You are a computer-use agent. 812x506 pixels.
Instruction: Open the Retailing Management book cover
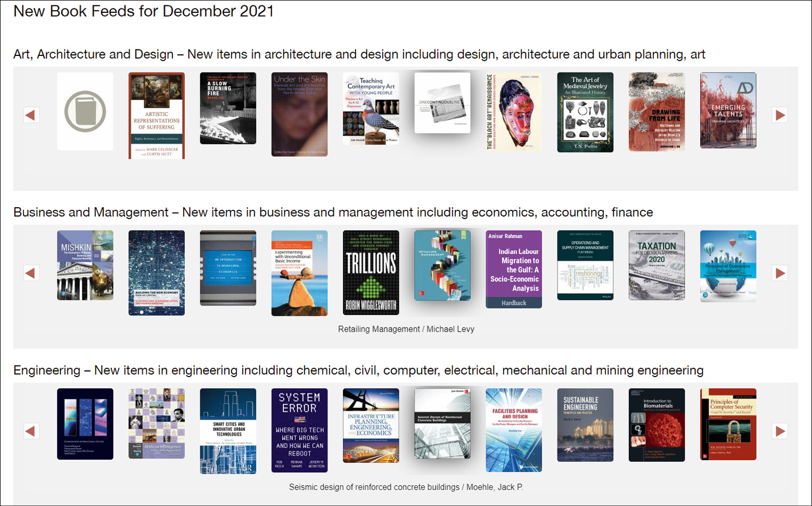click(442, 265)
